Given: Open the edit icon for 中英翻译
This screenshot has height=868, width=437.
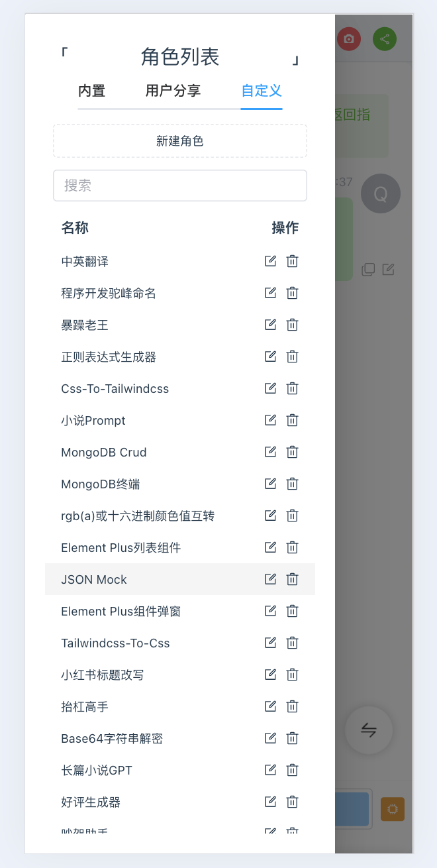Looking at the screenshot, I should pyautogui.click(x=270, y=260).
